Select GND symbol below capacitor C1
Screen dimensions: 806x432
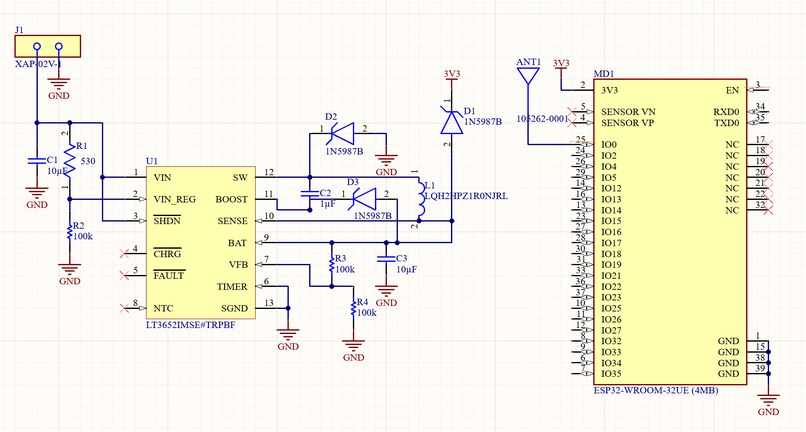pyautogui.click(x=36, y=198)
